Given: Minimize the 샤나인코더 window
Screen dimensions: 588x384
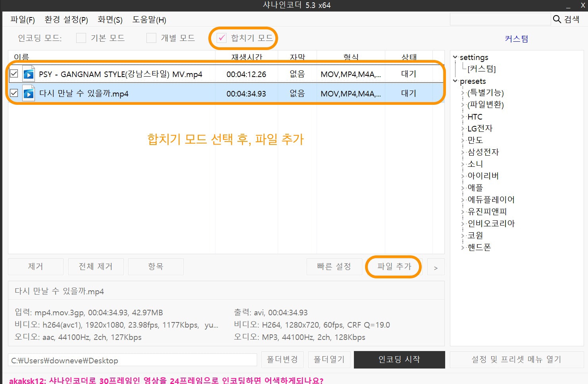Looking at the screenshot, I should [568, 6].
